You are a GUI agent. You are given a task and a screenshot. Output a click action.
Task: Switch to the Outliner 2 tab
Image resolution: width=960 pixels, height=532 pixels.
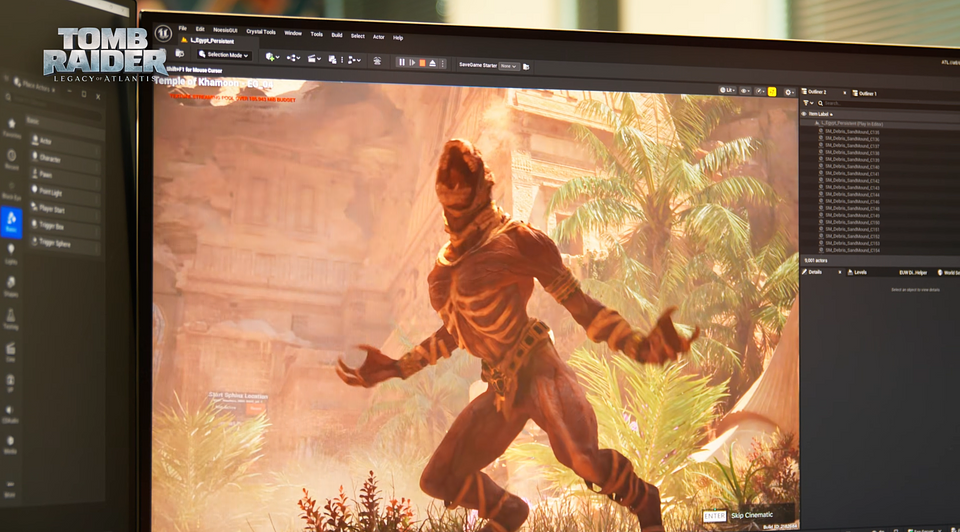817,92
